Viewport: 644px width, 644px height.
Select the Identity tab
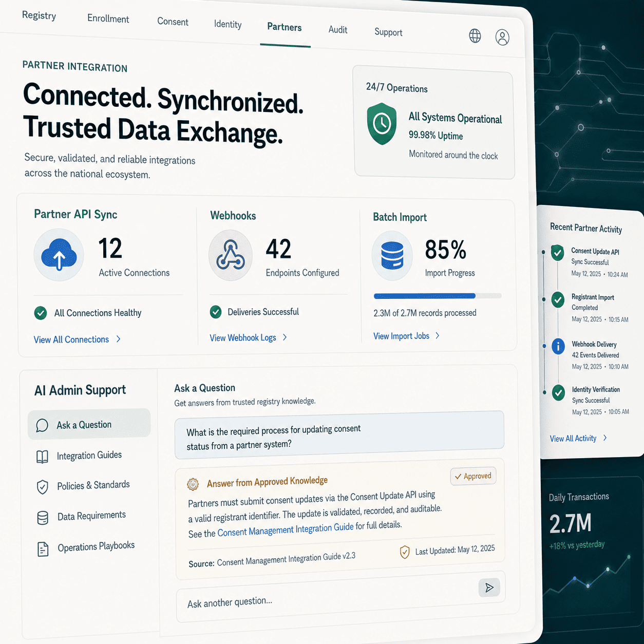pyautogui.click(x=228, y=24)
